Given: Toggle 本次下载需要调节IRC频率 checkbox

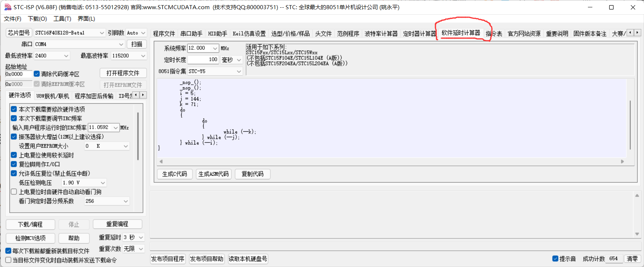Looking at the screenshot, I should point(14,118).
